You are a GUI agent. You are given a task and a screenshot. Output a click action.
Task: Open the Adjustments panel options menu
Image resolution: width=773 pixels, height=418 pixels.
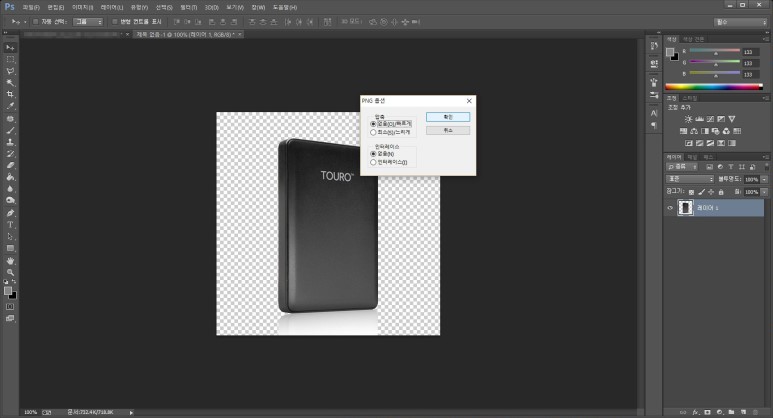coord(765,98)
